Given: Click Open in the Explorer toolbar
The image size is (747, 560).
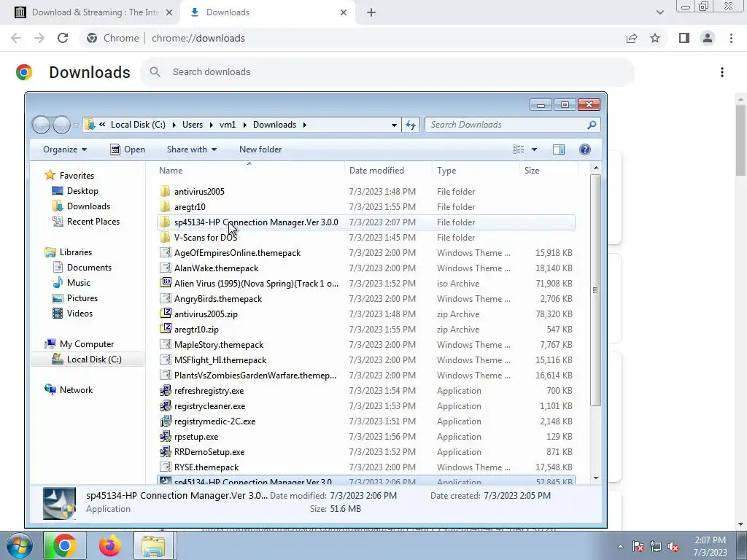Looking at the screenshot, I should click(127, 149).
